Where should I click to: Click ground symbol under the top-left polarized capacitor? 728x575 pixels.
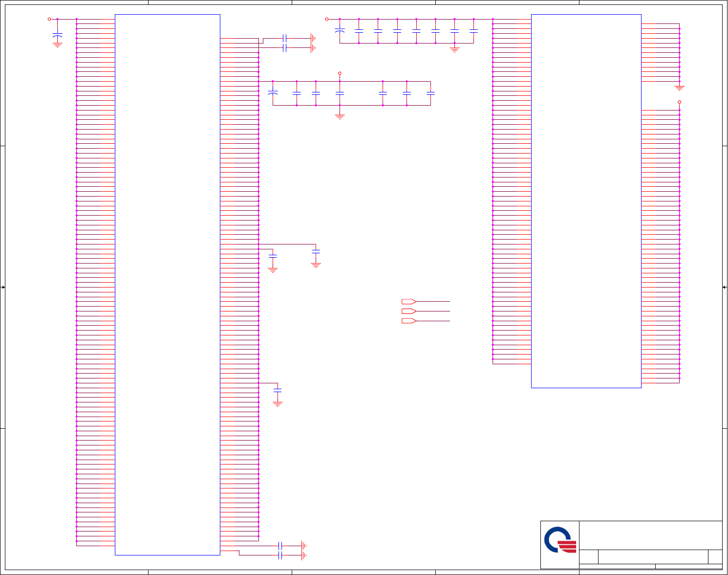[x=58, y=44]
